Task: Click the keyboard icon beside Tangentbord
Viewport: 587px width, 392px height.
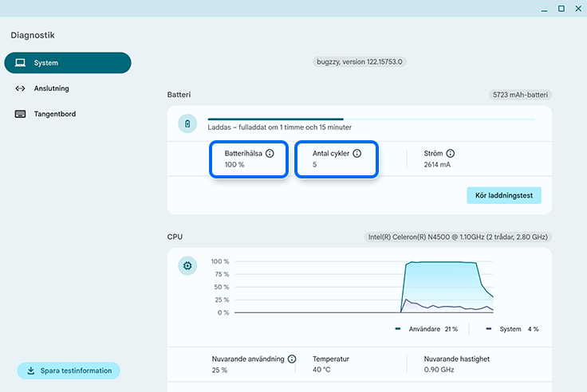Action: click(20, 114)
